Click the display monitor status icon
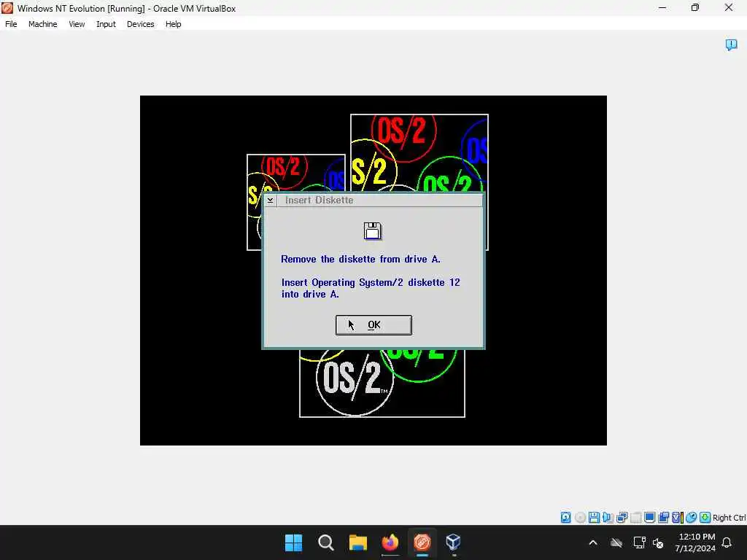Viewport: 747px width, 560px height. [649, 518]
